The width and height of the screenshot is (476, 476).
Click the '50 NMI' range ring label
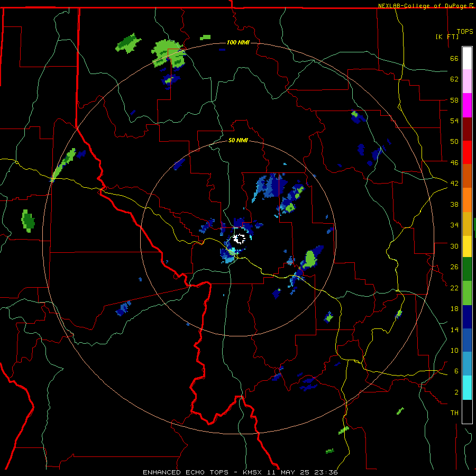(x=238, y=140)
